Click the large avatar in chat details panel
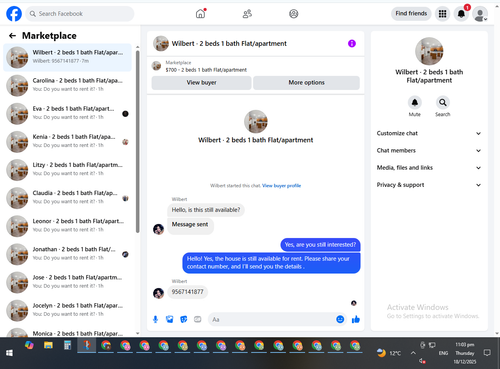This screenshot has width=500, height=369. [x=429, y=51]
